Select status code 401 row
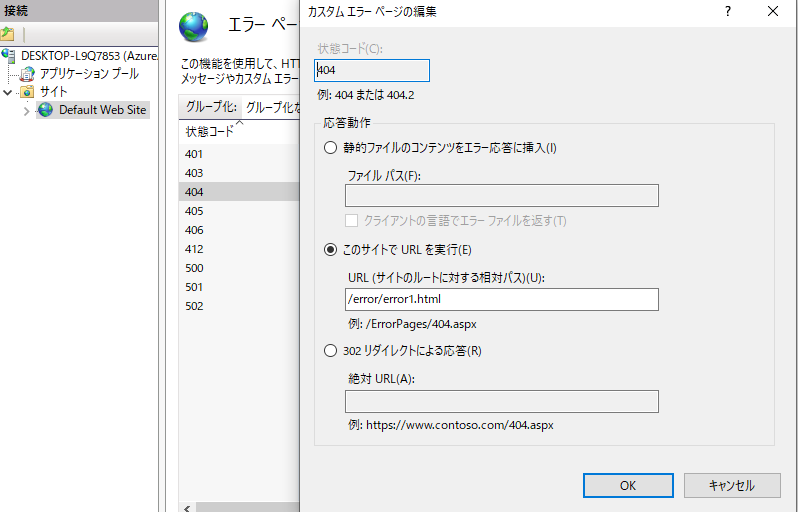This screenshot has height=512, width=798. coord(239,154)
